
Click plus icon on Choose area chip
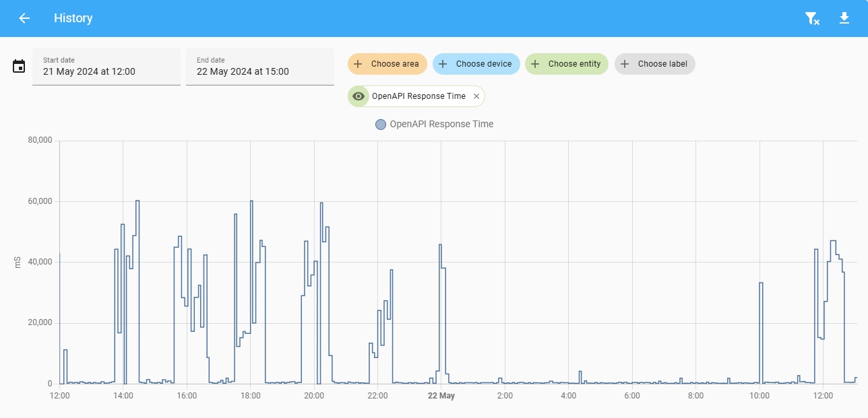tap(359, 64)
